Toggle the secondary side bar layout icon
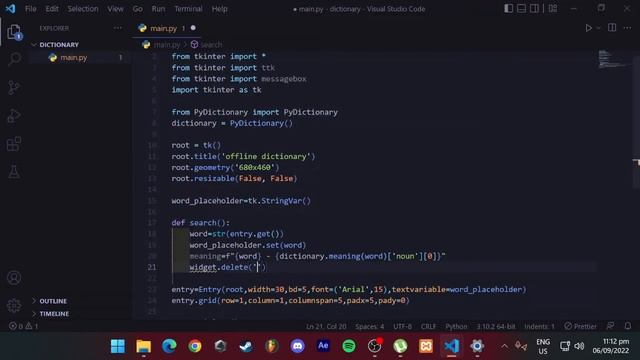 tap(534, 9)
